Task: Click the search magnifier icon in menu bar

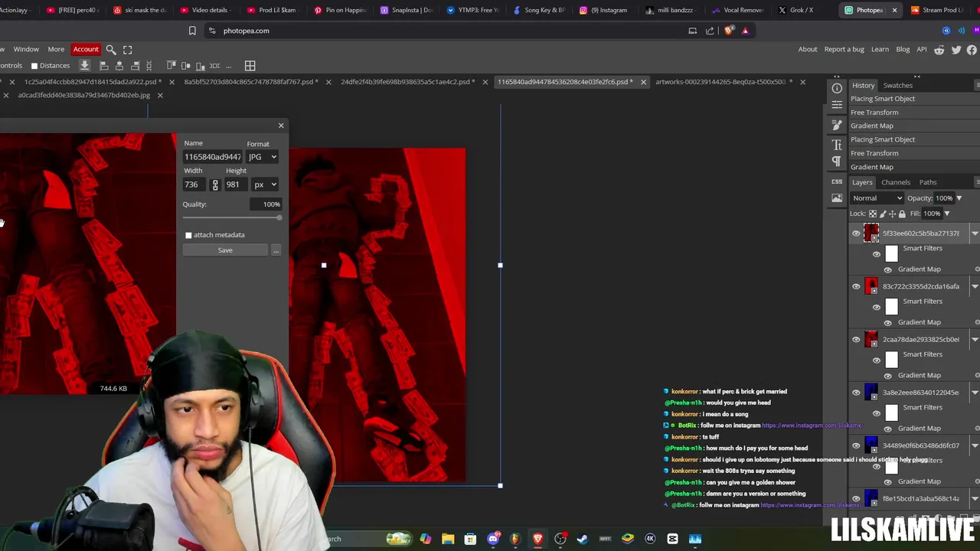Action: click(x=111, y=50)
